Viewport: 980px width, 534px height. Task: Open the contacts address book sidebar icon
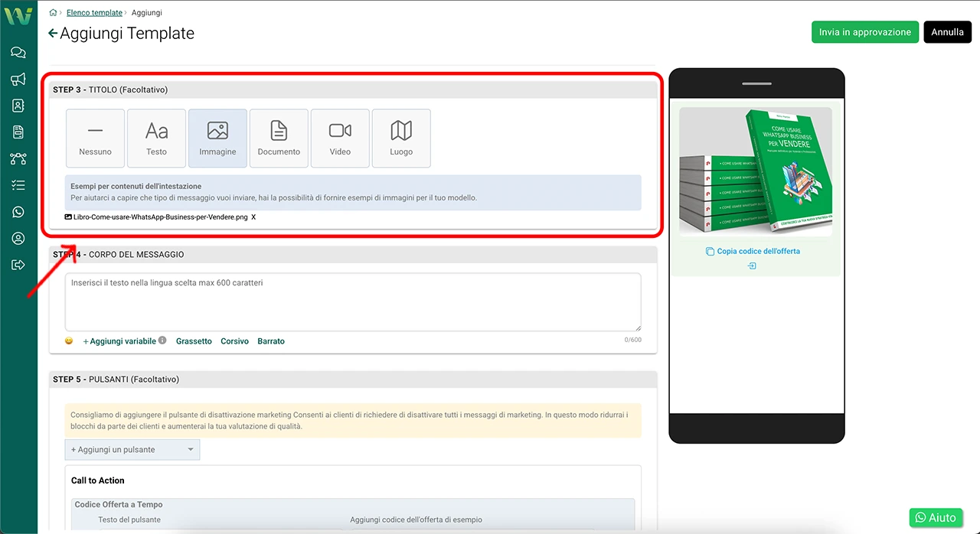point(18,106)
